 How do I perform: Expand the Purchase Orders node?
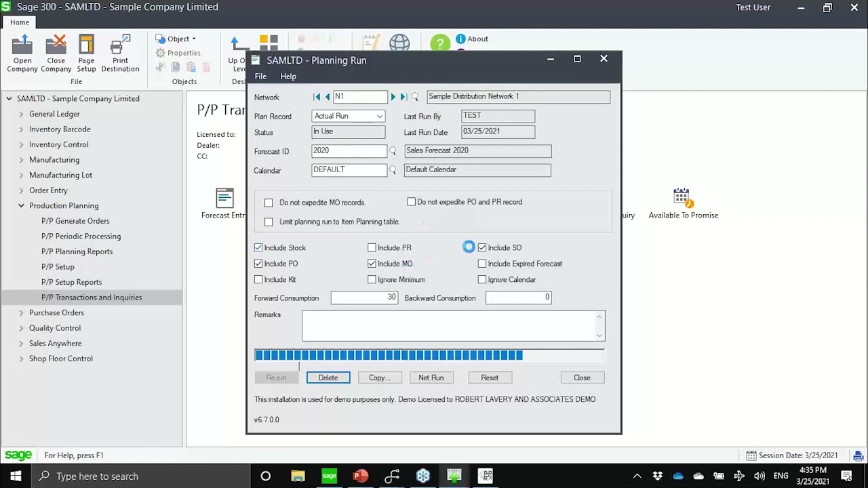tap(21, 312)
